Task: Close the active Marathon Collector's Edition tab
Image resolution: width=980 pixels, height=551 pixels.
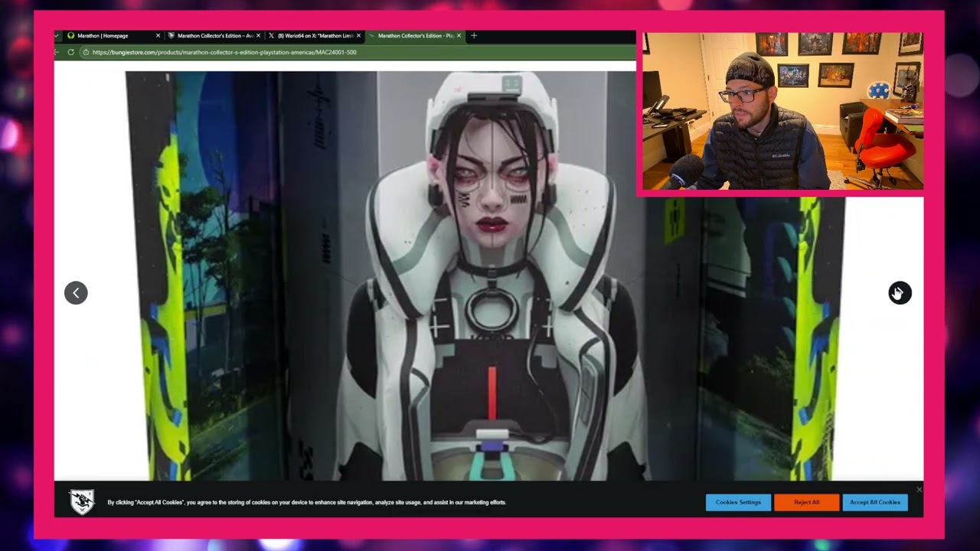Action: pos(459,35)
